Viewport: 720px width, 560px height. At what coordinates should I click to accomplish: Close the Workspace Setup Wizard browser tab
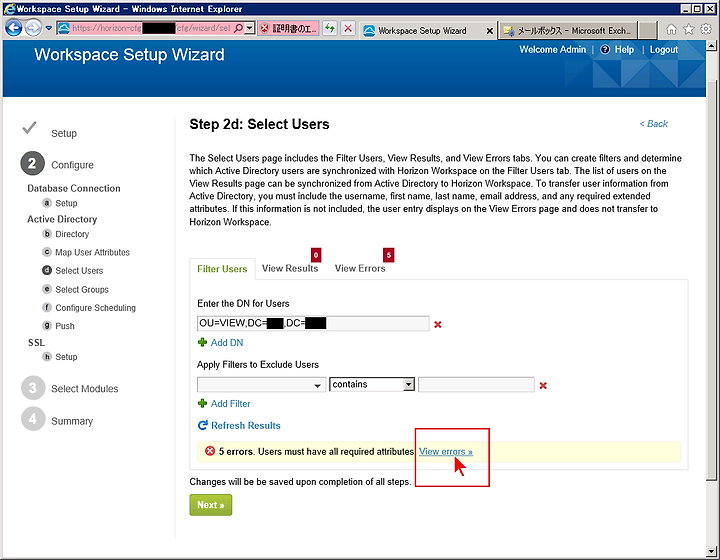(x=489, y=31)
